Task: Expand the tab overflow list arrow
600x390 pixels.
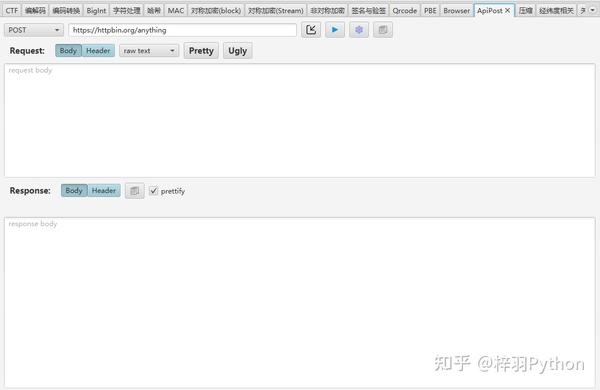Action: click(592, 10)
